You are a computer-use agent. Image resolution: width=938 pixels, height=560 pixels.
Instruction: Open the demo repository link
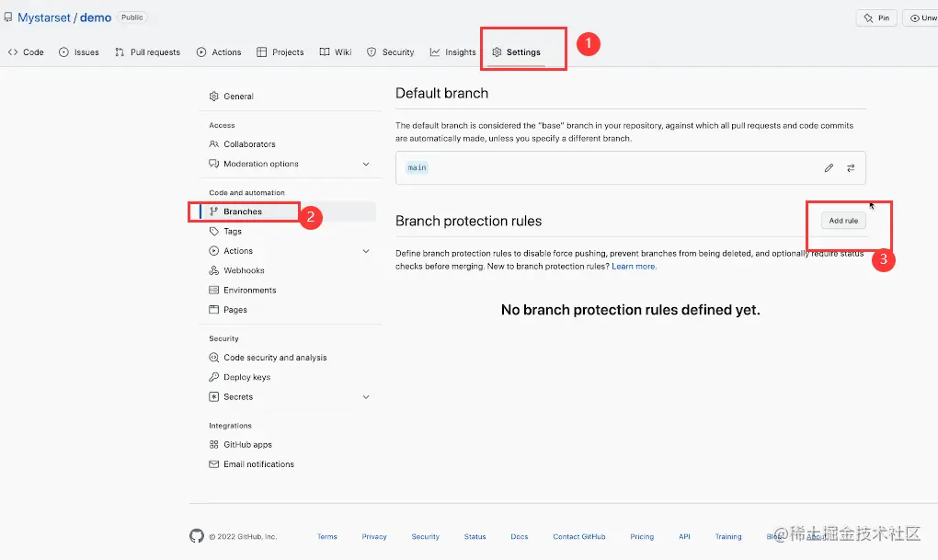pyautogui.click(x=96, y=17)
